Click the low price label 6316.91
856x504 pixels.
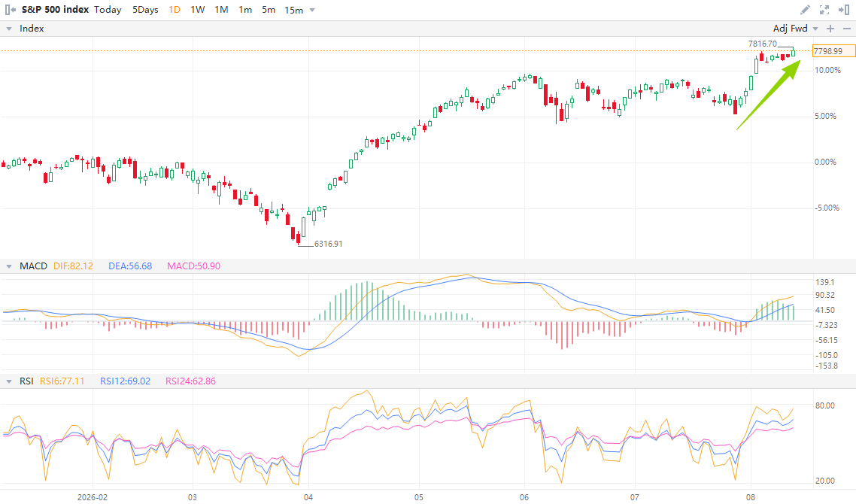(x=328, y=244)
